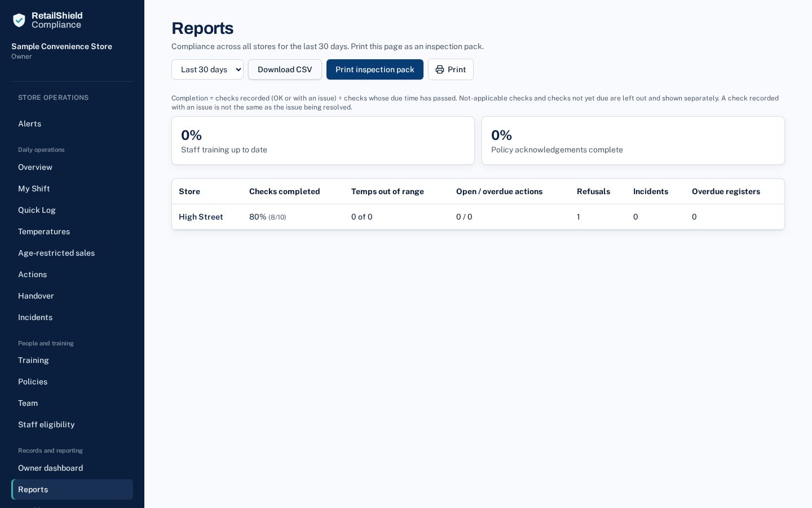Screen dimensions: 812x508
Task: Click the High Street store row
Action: [478, 217]
